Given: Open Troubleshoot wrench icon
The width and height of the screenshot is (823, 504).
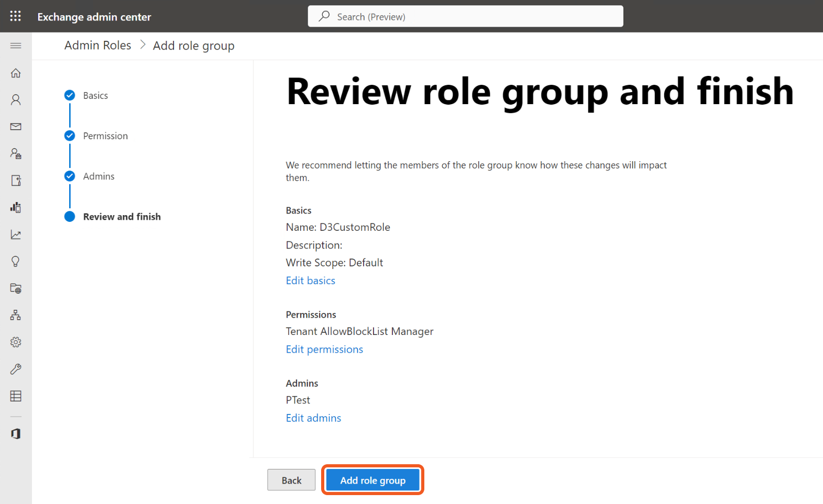Looking at the screenshot, I should pyautogui.click(x=16, y=369).
